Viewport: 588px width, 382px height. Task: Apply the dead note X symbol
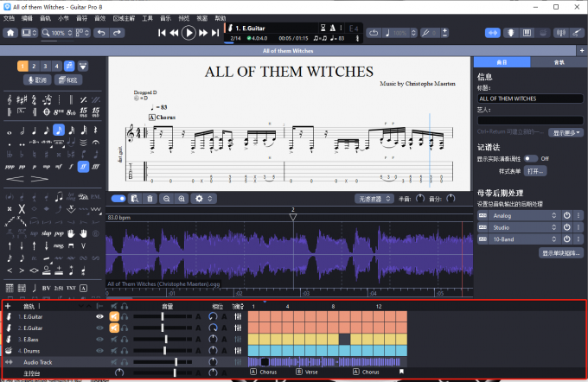coord(22,209)
